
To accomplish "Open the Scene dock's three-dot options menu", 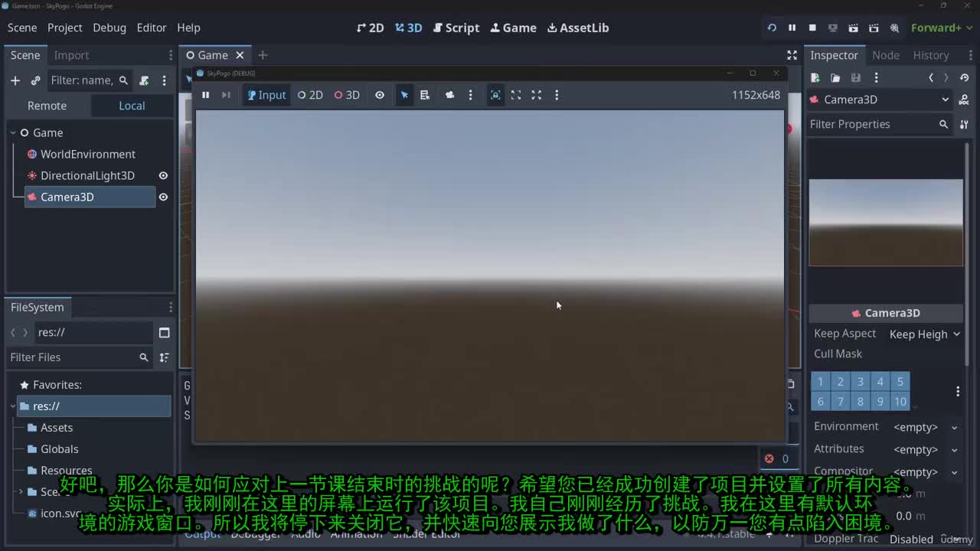I will (x=164, y=80).
